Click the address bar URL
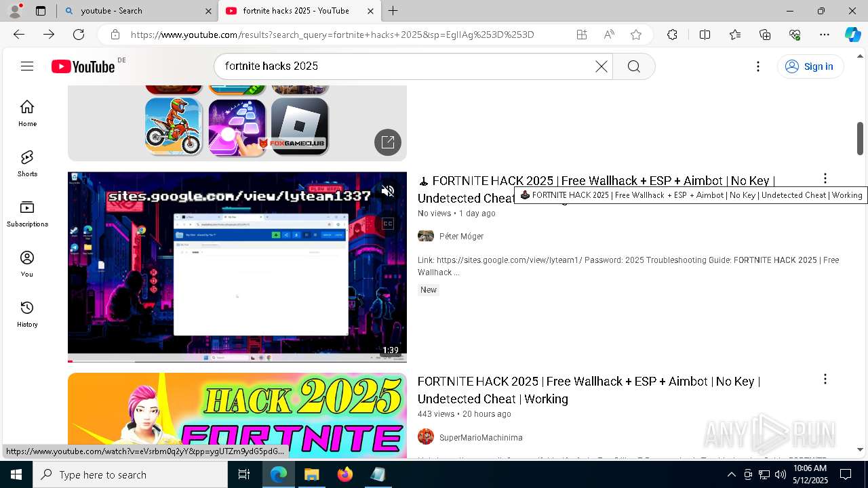 coord(332,35)
